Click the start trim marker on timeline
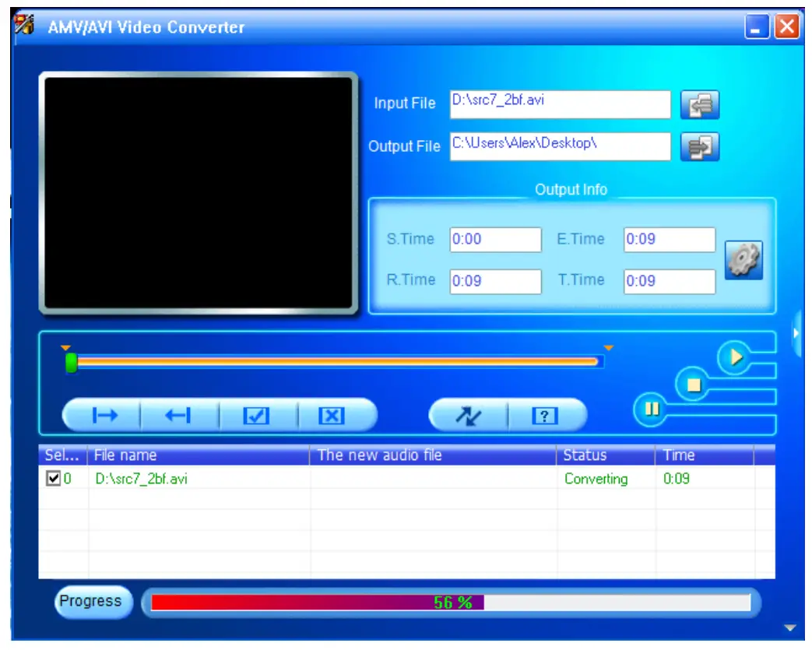Screen dimensions: 812x650 (x=65, y=347)
